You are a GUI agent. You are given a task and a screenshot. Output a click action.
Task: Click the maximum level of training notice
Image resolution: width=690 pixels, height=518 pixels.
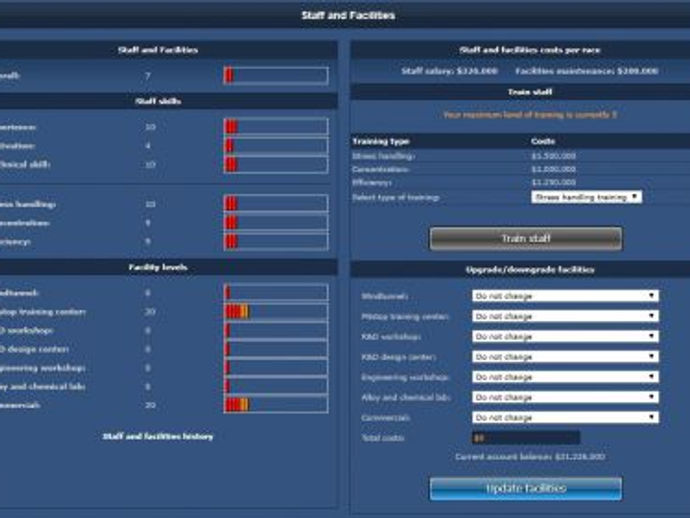[x=530, y=115]
